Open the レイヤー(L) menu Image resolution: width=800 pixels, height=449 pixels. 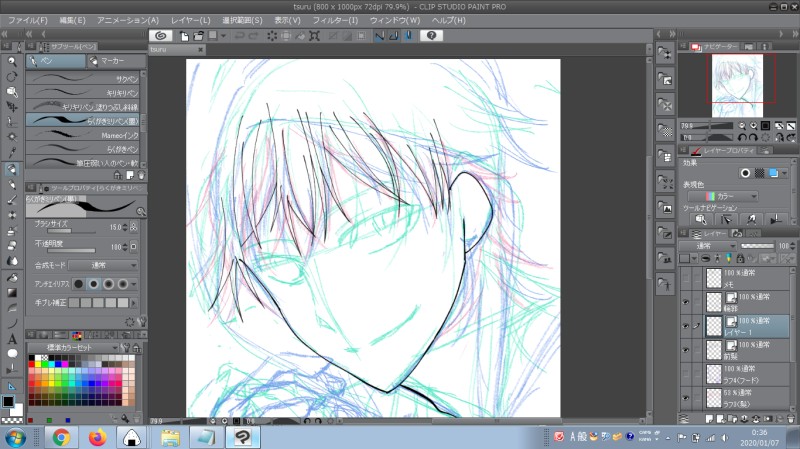[x=190, y=20]
